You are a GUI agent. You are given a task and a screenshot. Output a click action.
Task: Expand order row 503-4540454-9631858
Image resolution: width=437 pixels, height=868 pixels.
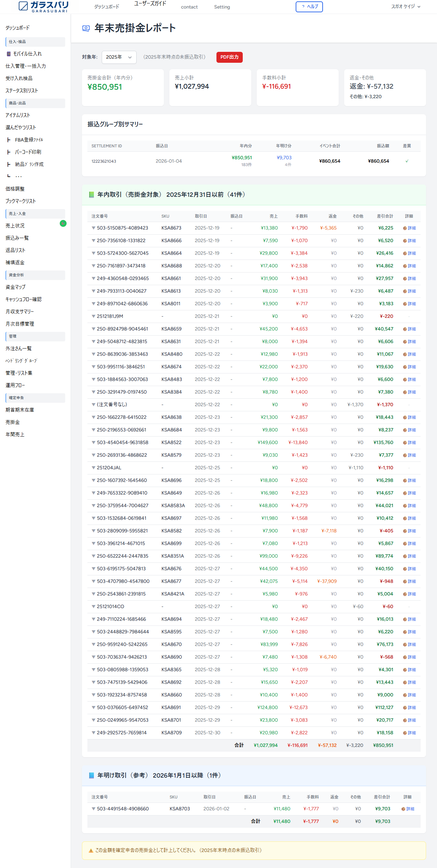[93, 443]
